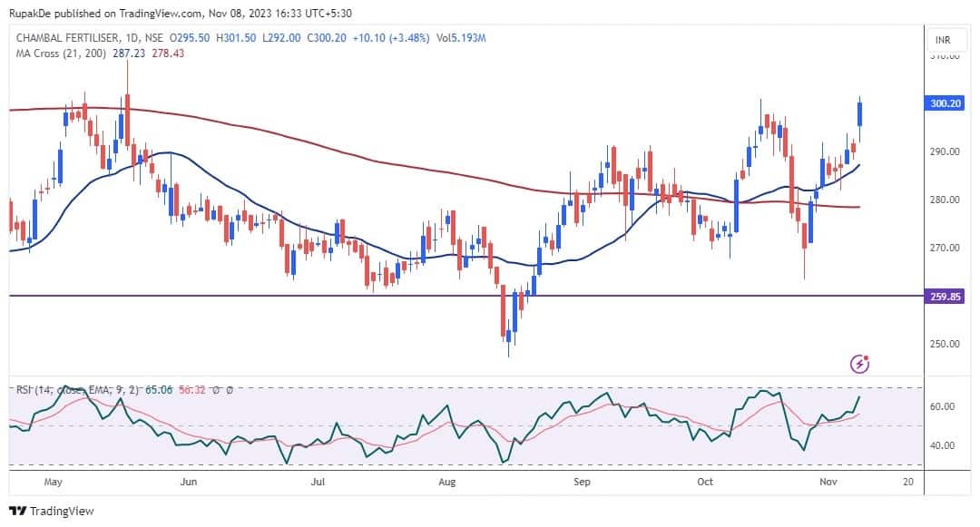Click the INR currency button
This screenshot has width=980, height=527.
pos(943,41)
